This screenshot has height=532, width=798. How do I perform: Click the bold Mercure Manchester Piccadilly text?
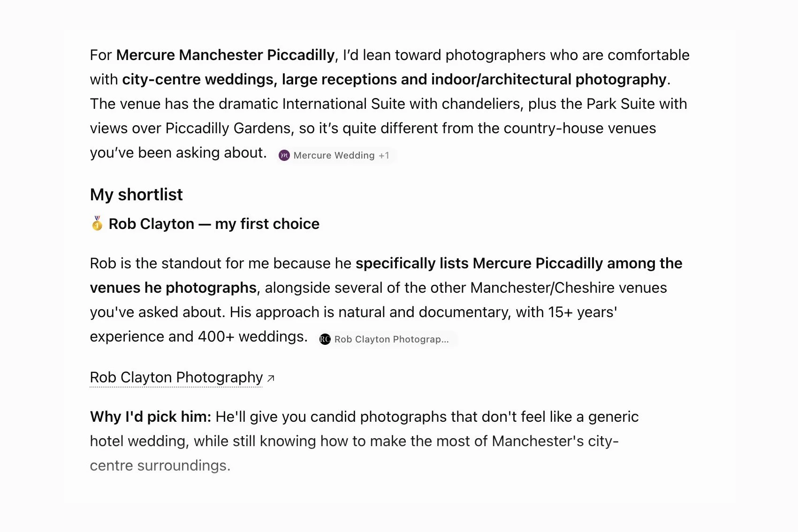coord(225,55)
